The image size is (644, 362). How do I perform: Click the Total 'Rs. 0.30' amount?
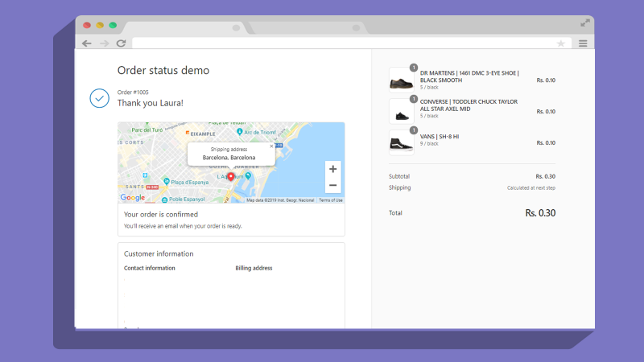tap(540, 213)
